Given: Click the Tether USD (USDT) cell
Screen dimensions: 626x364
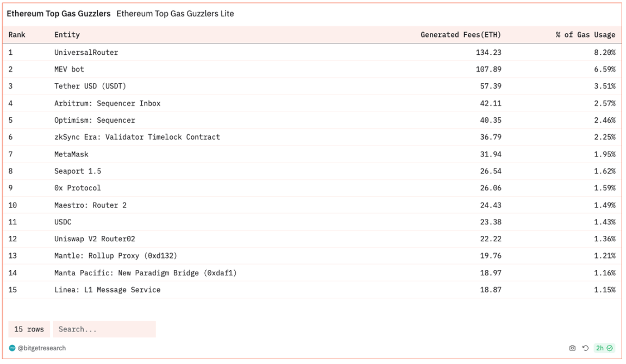Looking at the screenshot, I should coord(90,86).
